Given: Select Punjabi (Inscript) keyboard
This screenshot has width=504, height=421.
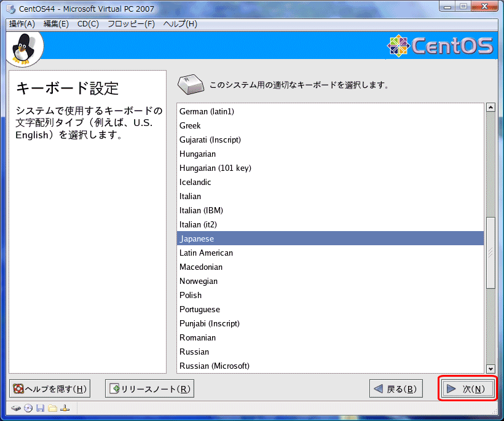Looking at the screenshot, I should pos(330,324).
